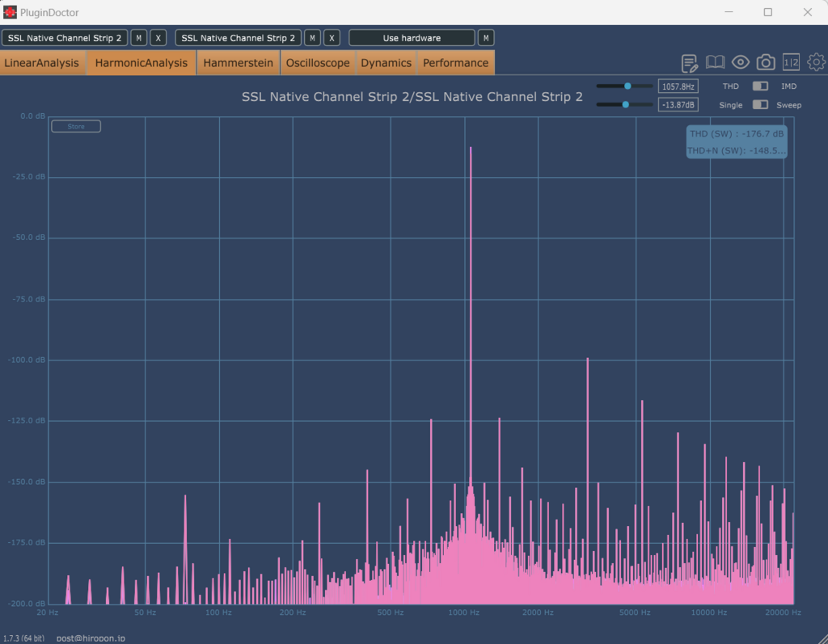The height and width of the screenshot is (644, 828).
Task: Adjust the level dB slider
Action: tap(625, 104)
